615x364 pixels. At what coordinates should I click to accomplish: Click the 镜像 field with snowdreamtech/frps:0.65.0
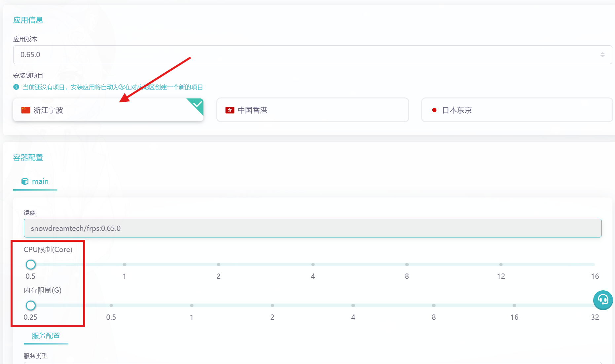click(312, 228)
